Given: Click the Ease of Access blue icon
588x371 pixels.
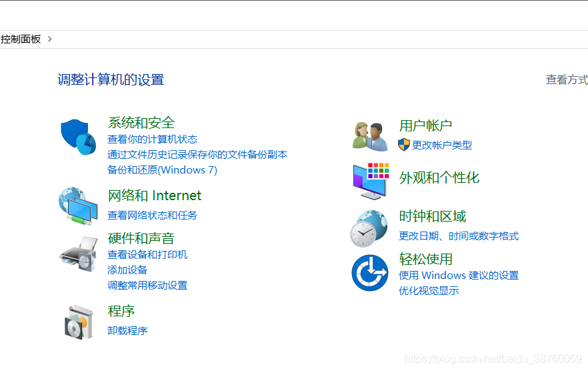Looking at the screenshot, I should (x=370, y=273).
